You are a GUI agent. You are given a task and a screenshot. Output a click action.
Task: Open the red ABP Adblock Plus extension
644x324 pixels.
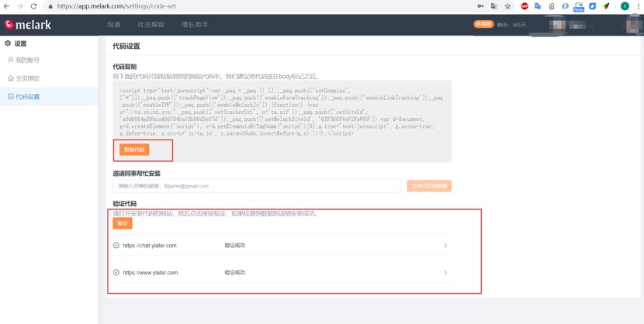coord(525,6)
